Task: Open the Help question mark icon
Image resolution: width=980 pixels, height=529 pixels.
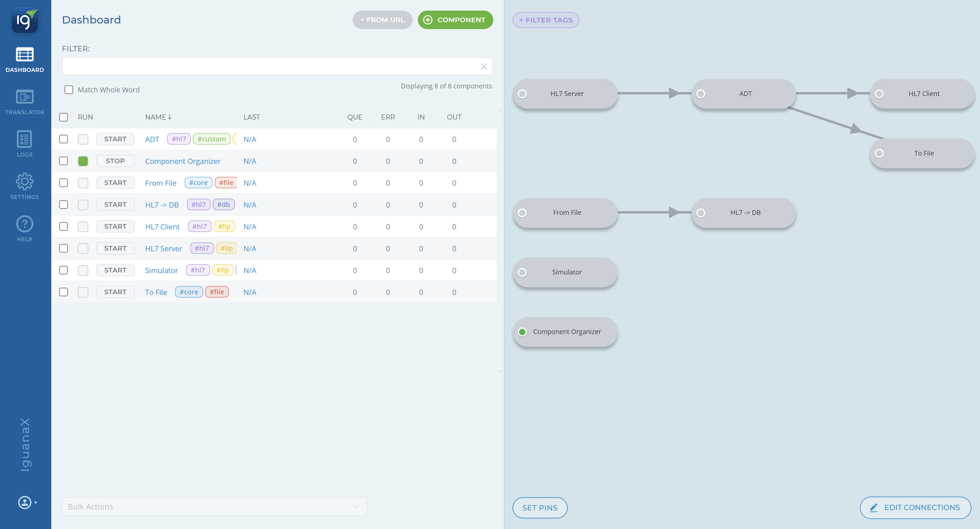Action: pos(24,228)
